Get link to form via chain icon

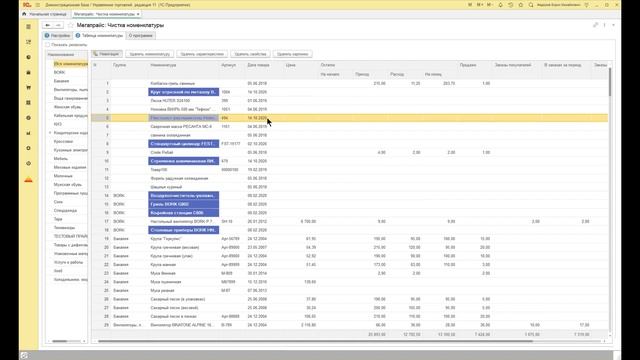click(596, 25)
